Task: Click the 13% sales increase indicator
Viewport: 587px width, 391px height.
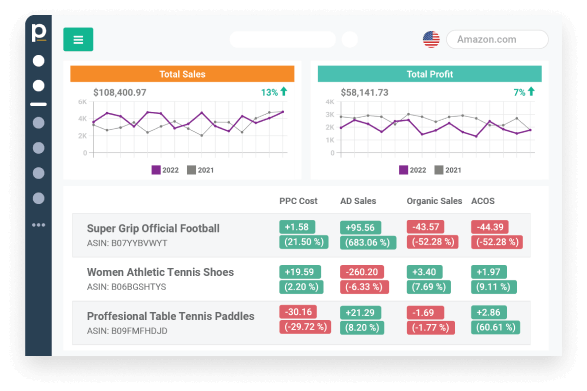Action: tap(274, 92)
